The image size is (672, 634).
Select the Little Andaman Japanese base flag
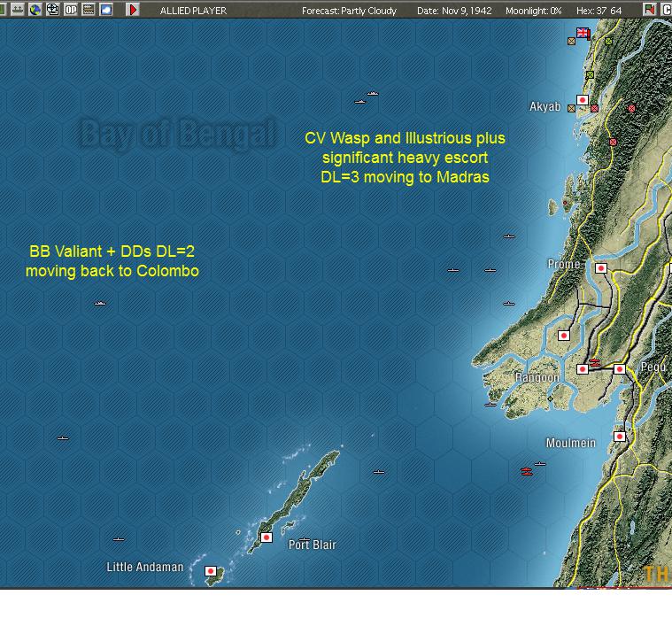point(211,571)
